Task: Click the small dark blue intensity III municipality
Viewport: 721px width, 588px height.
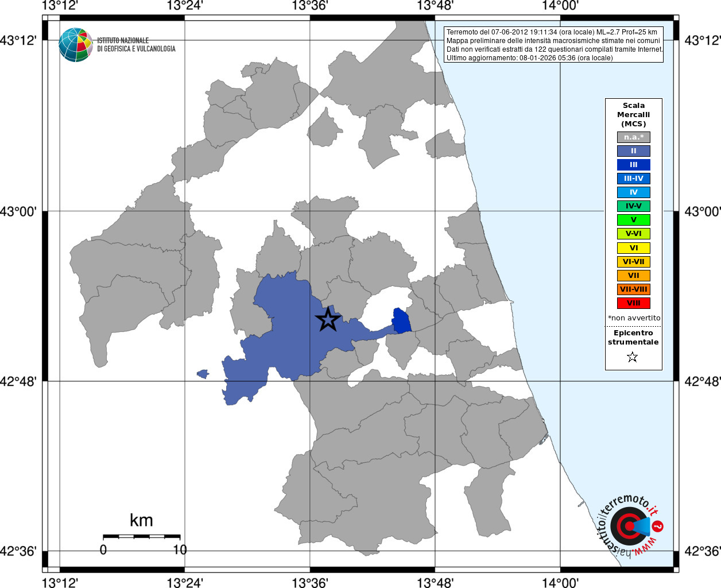Action: [402, 321]
